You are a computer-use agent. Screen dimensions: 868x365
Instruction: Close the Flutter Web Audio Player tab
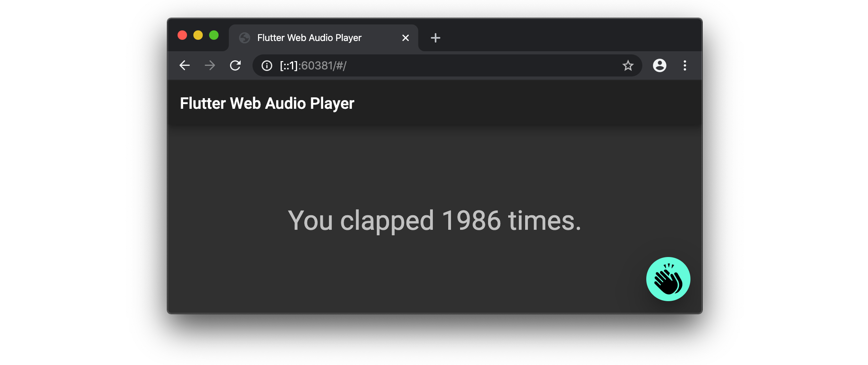pyautogui.click(x=406, y=37)
